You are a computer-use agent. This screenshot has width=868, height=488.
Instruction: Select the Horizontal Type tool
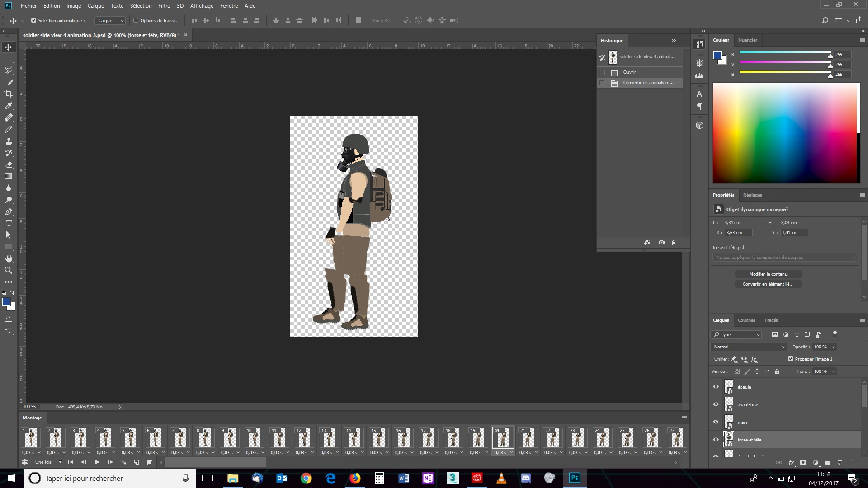tap(9, 223)
